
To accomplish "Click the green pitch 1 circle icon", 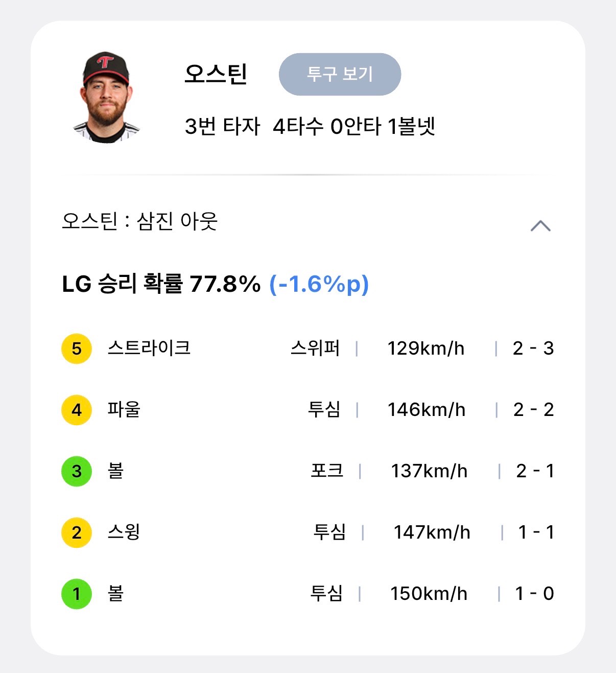I will click(77, 594).
